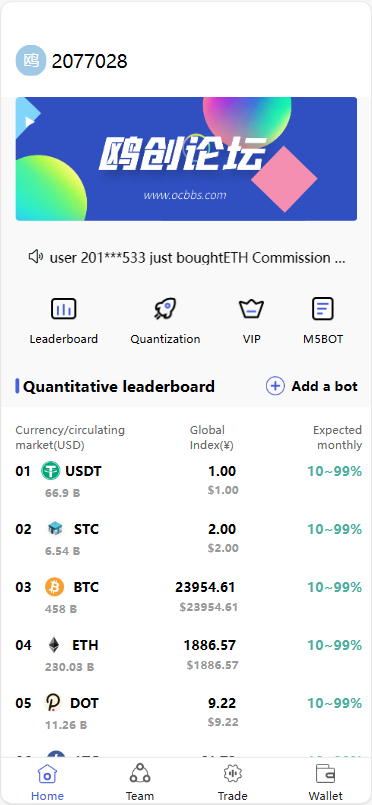Open the DOT polkadot icon

(x=53, y=703)
